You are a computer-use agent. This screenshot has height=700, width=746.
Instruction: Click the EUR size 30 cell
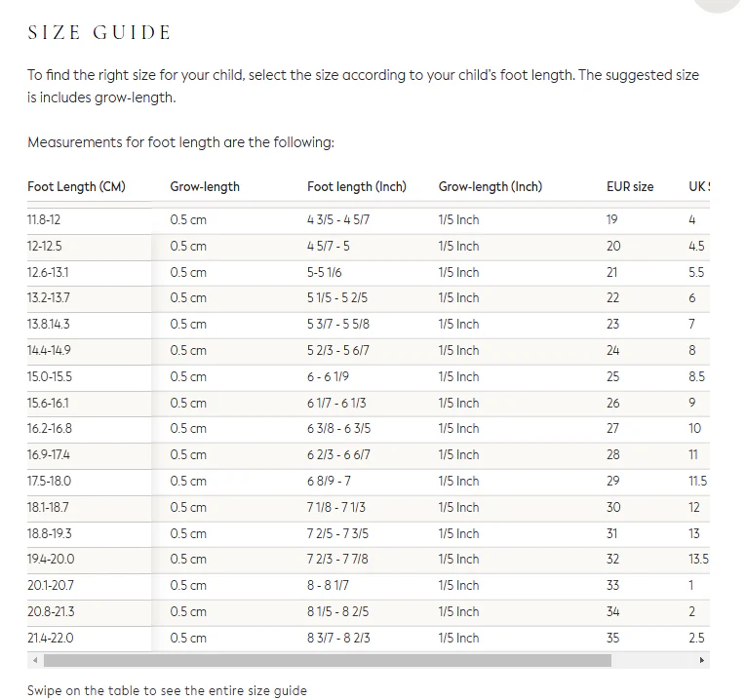pos(612,508)
